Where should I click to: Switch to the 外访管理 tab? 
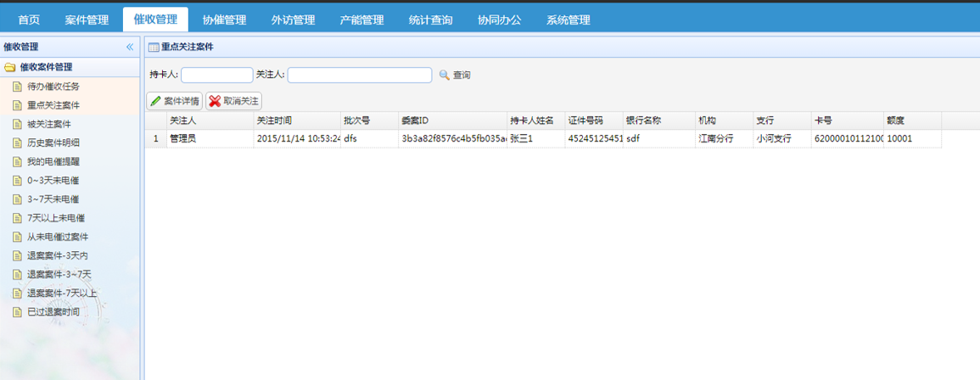tap(293, 20)
